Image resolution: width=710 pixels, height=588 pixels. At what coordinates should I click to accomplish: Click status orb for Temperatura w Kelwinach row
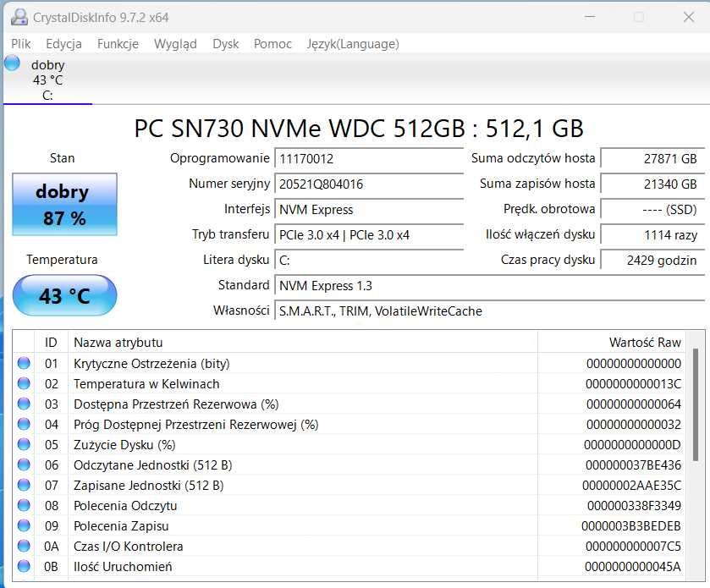24,383
